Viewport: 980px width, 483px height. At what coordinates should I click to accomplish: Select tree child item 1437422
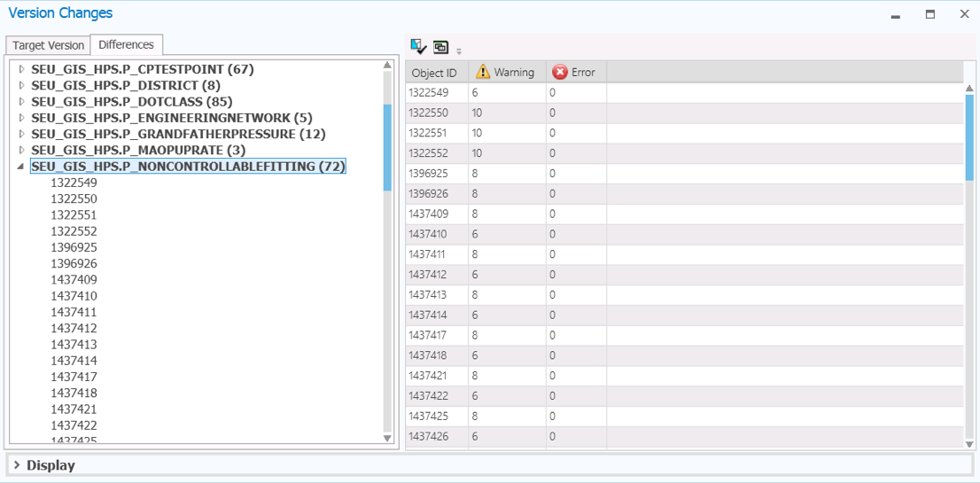(74, 426)
